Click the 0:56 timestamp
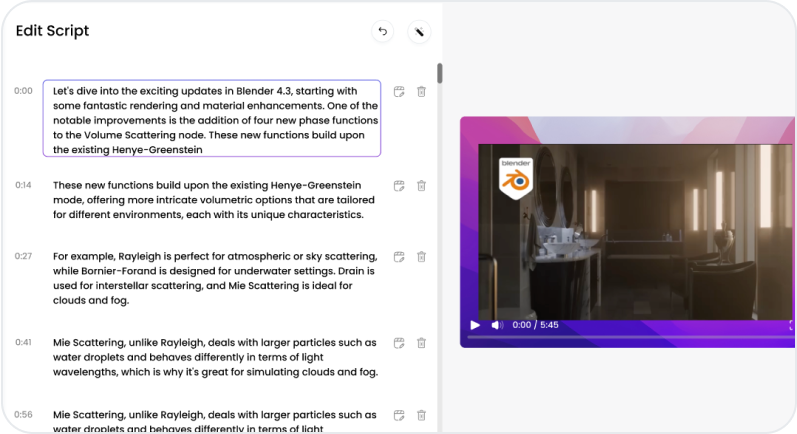The height and width of the screenshot is (434, 797). [23, 415]
